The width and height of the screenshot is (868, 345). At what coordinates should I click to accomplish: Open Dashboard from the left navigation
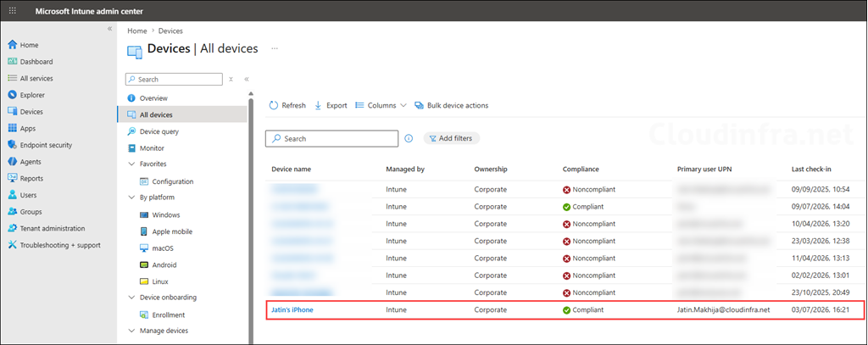coord(36,62)
